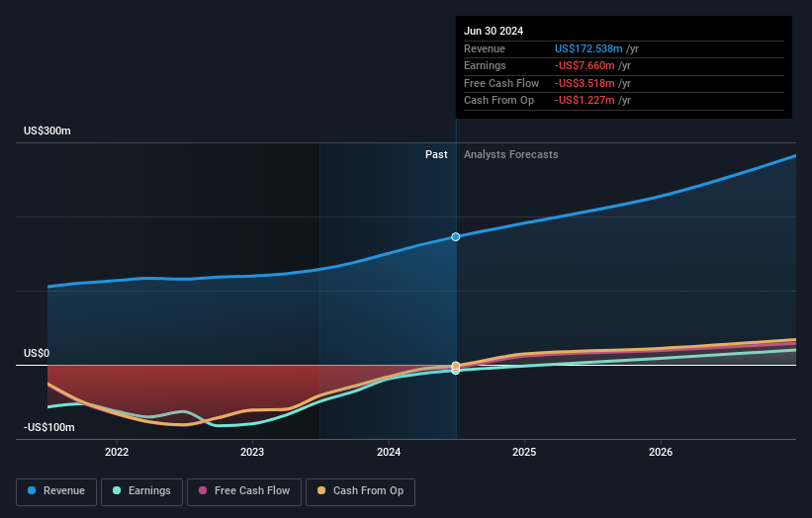This screenshot has width=812, height=518.
Task: Click the Cash From Op marker near US$0
Action: (456, 366)
